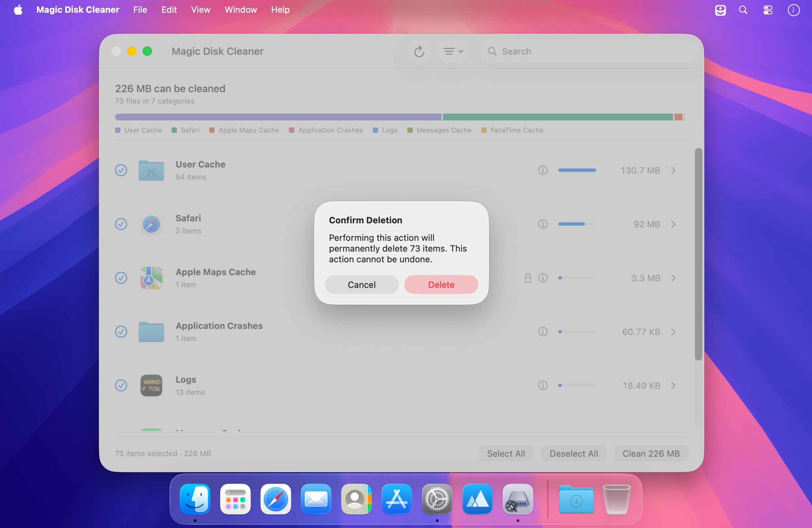Open the Apple menu

[x=18, y=9]
